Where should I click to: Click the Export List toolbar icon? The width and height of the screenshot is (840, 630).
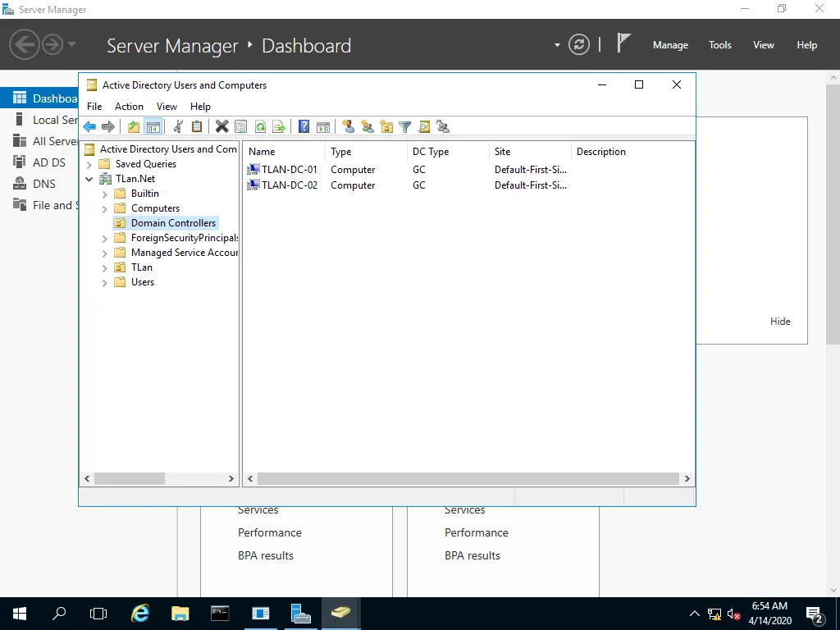tap(279, 127)
